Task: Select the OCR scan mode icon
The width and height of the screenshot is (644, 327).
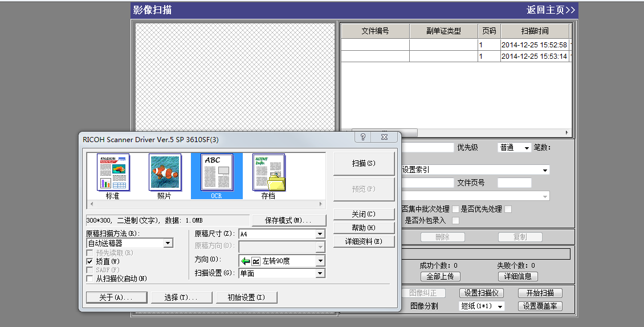Action: pyautogui.click(x=217, y=172)
